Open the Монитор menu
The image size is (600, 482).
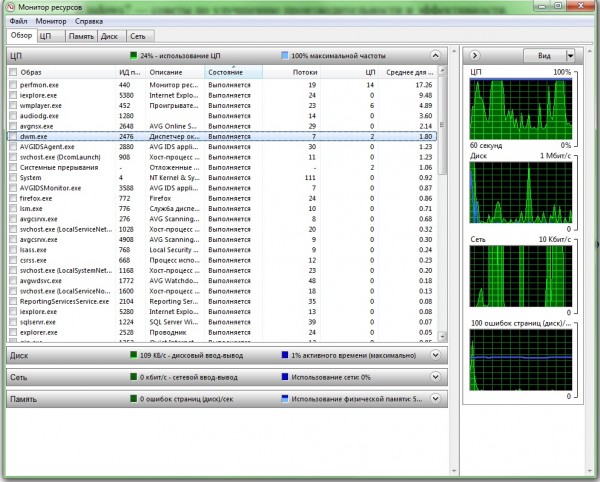click(51, 21)
